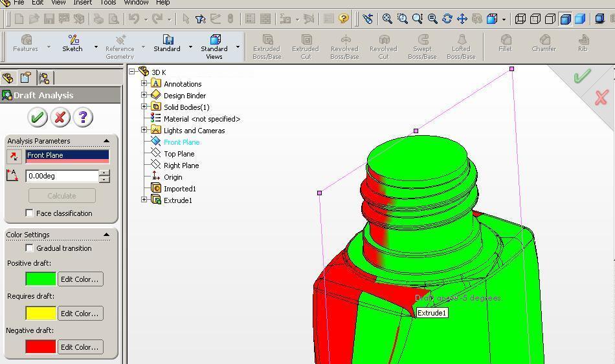
Task: Click the green Positive draft color swatch
Action: pos(41,279)
